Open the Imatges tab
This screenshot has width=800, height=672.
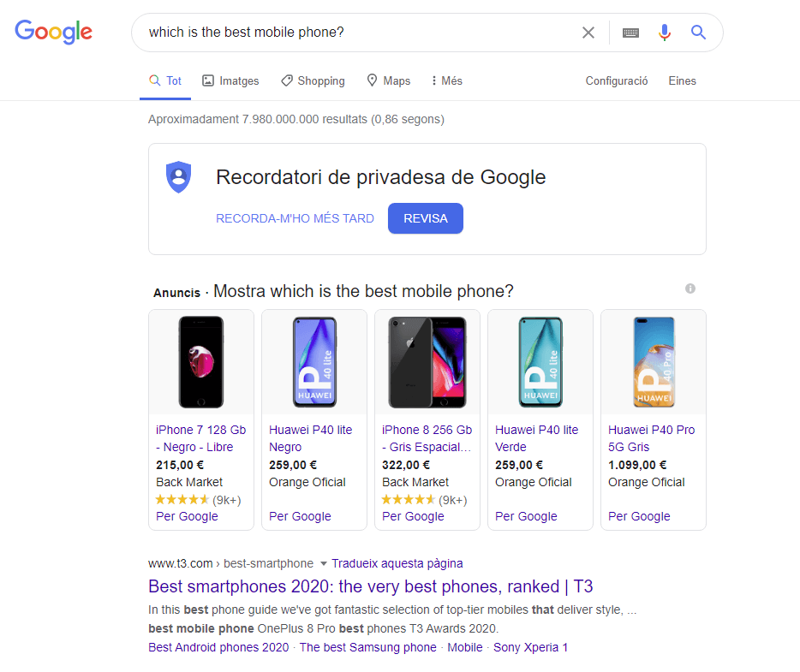(x=230, y=81)
